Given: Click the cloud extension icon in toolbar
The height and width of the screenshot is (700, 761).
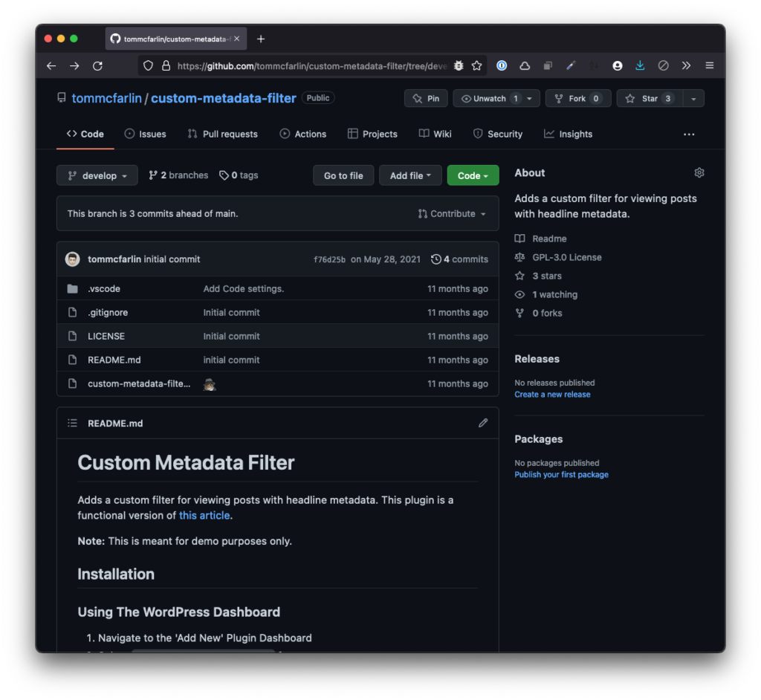Looking at the screenshot, I should pyautogui.click(x=525, y=65).
